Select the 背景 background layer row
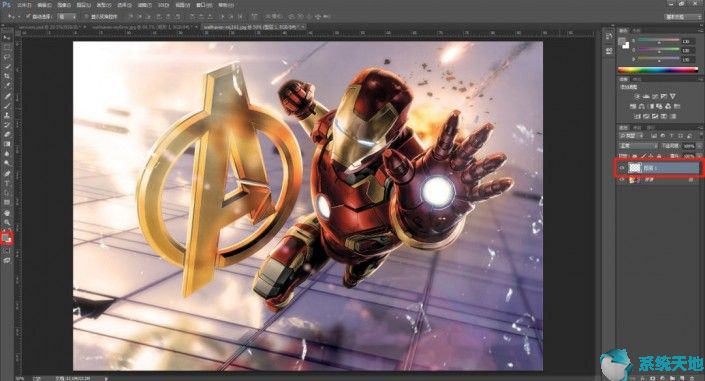 [x=659, y=179]
